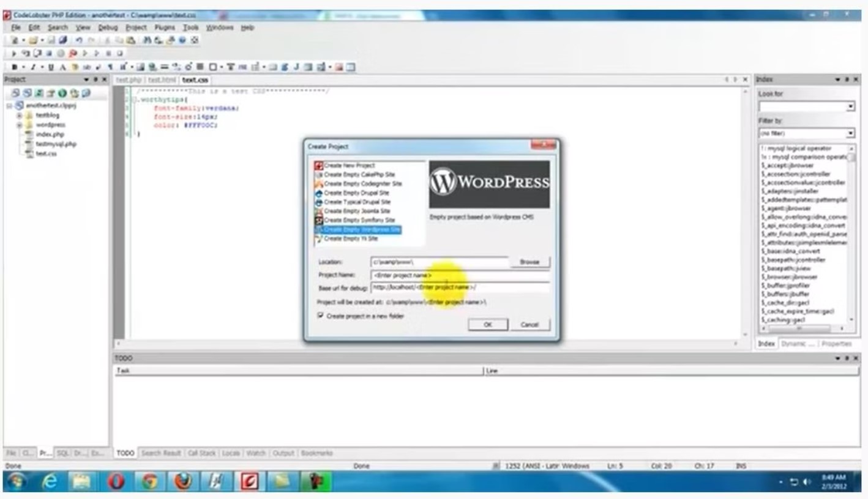
Task: Switch to the Dynamic tab in Index panel
Action: point(798,344)
